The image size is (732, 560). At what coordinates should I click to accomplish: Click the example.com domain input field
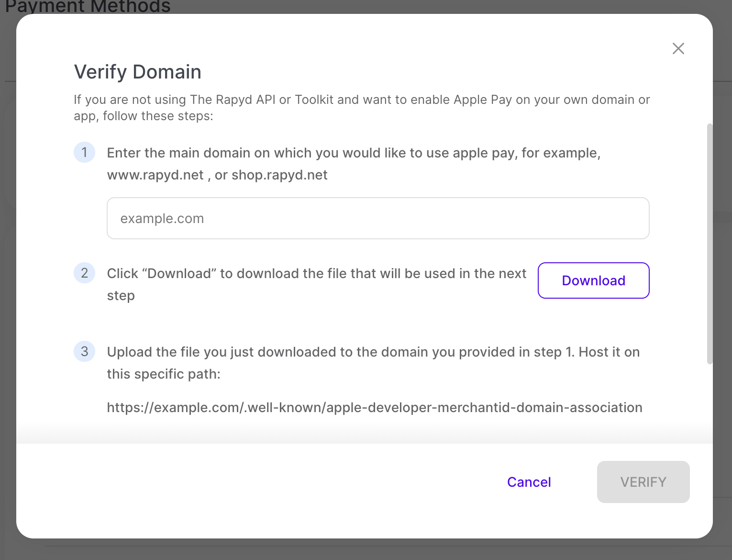click(x=377, y=218)
